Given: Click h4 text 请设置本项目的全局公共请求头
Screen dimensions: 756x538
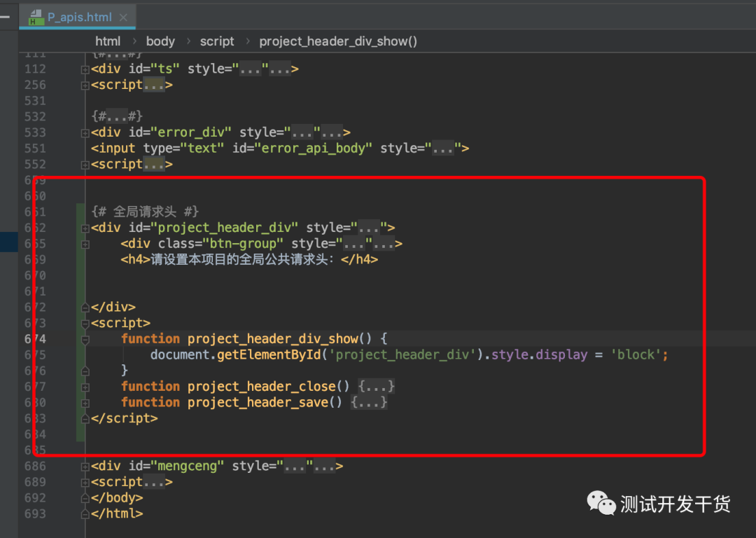Looking at the screenshot, I should coord(242,259).
